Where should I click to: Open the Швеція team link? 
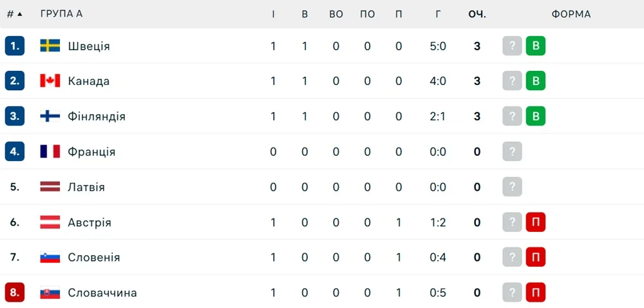click(89, 46)
